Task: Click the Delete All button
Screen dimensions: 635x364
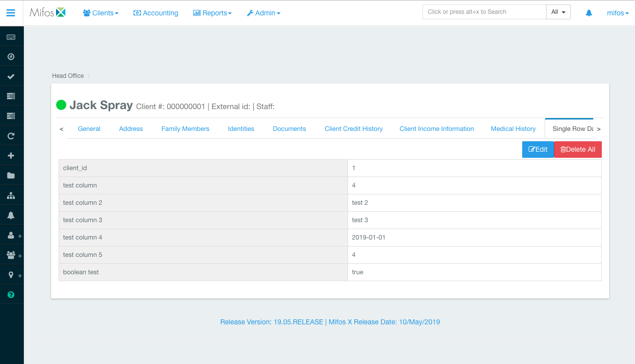Action: (x=577, y=149)
